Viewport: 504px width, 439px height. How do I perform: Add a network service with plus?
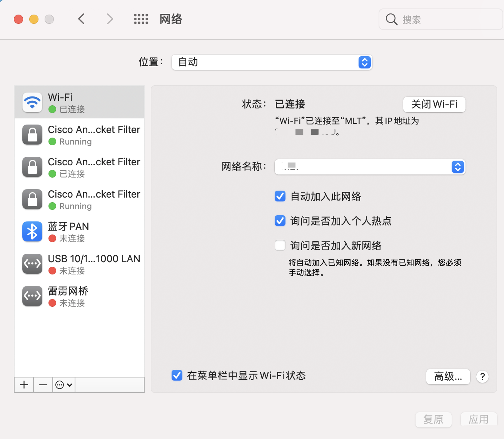[24, 385]
